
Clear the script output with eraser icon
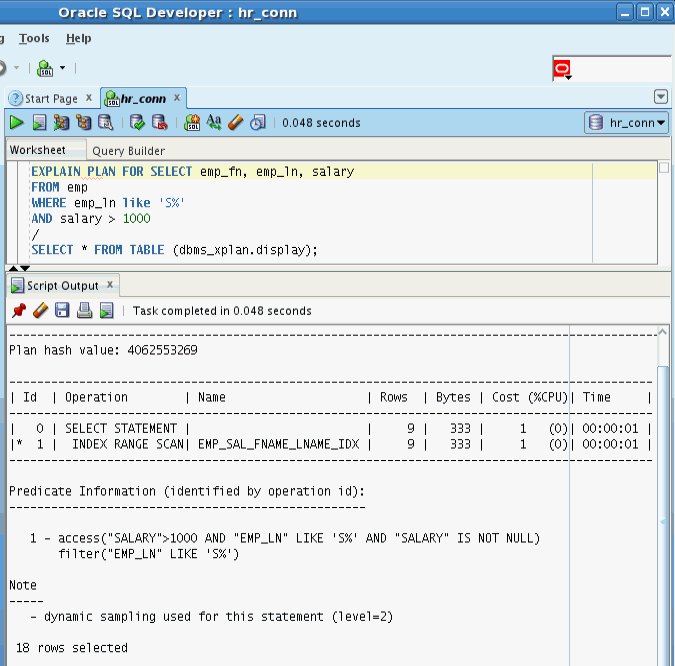(40, 311)
